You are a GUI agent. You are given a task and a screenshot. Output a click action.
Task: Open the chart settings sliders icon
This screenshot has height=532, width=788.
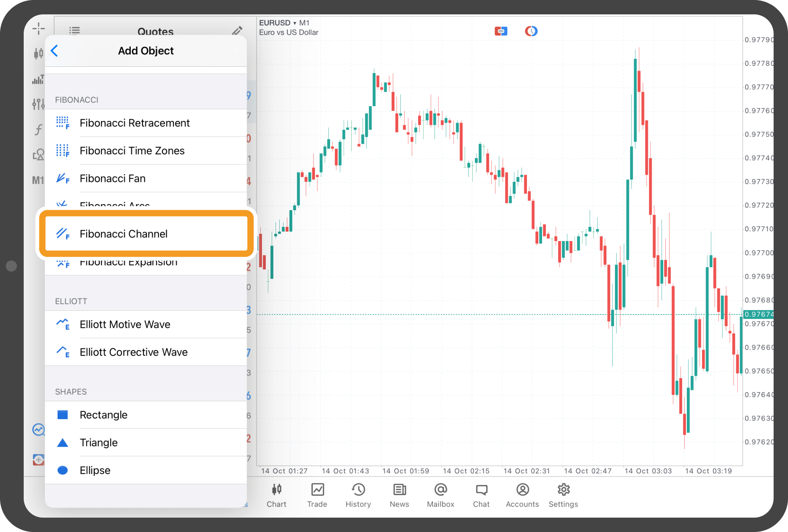[38, 104]
